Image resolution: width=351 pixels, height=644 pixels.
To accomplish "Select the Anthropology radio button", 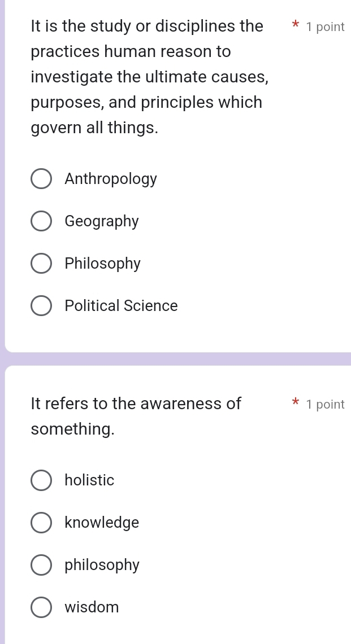I will pyautogui.click(x=41, y=179).
